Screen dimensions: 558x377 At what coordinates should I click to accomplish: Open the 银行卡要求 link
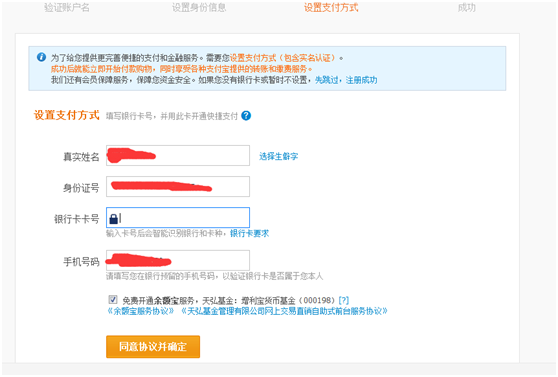(249, 234)
